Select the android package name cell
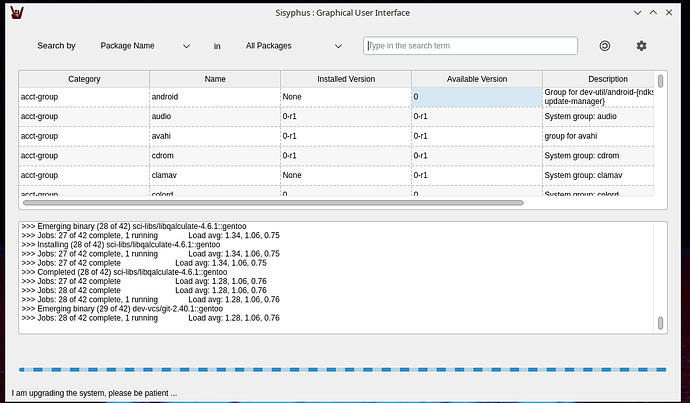This screenshot has width=690, height=403. coord(215,97)
